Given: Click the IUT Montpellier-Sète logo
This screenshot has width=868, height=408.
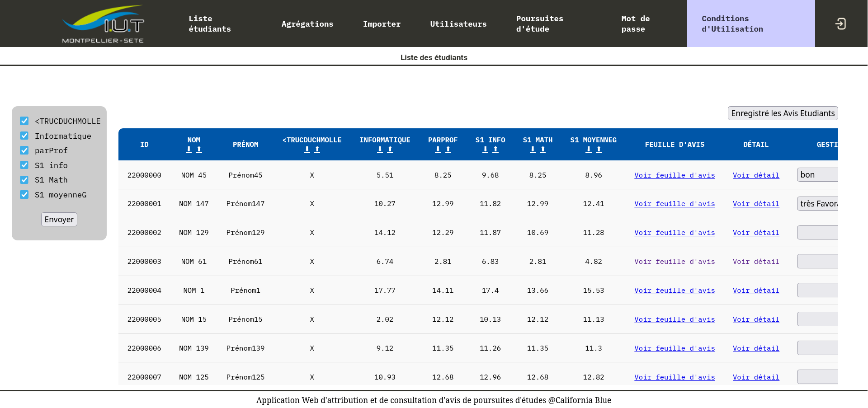Looking at the screenshot, I should pos(103,24).
